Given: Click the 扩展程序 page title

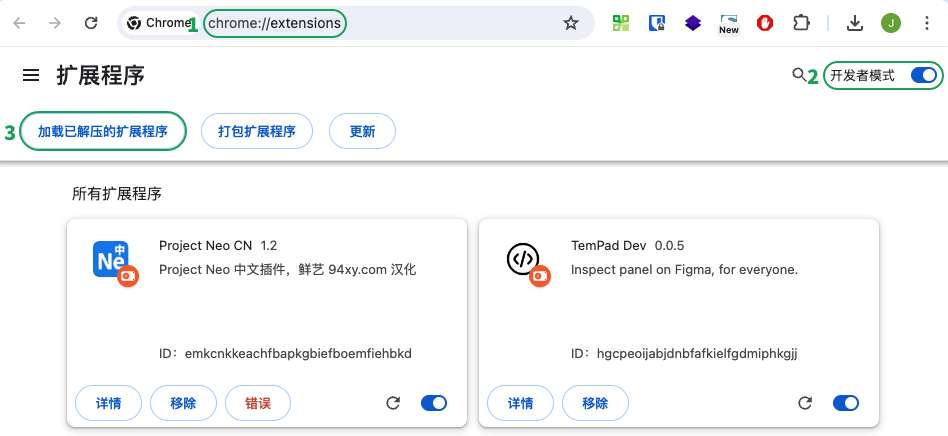Looking at the screenshot, I should (100, 76).
